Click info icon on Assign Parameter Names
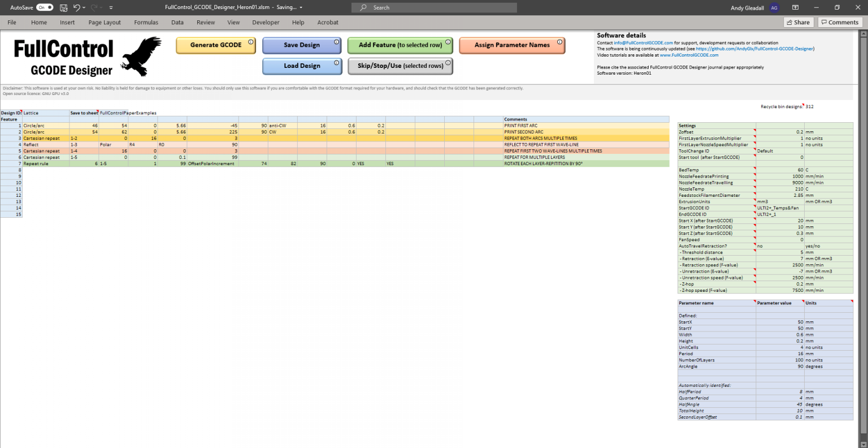The width and height of the screenshot is (868, 448). click(559, 42)
